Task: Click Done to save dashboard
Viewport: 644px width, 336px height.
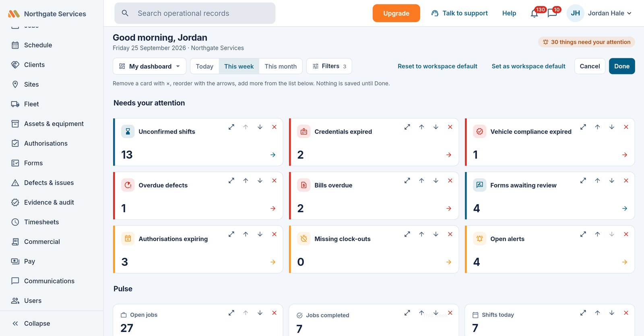Action: coord(622,66)
